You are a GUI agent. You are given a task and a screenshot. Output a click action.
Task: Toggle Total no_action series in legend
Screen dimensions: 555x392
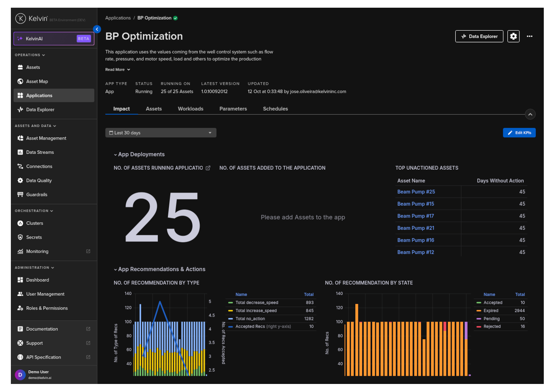coord(250,319)
